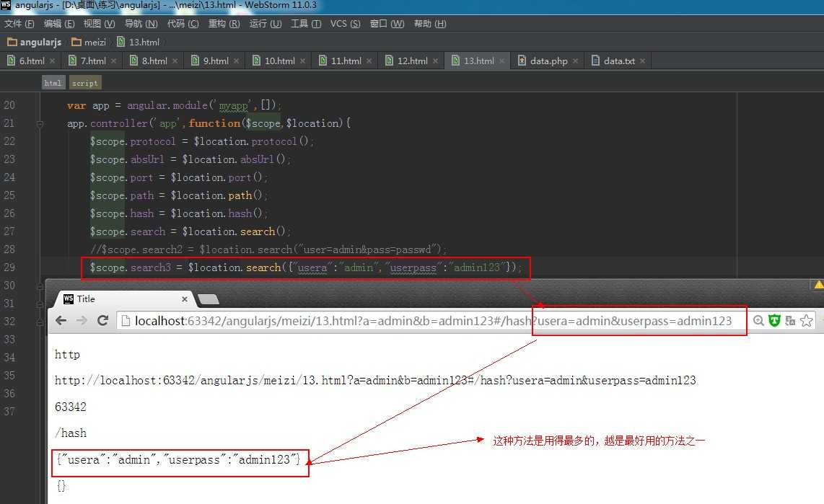Click the $location.search text on line 29
824x504 pixels.
(235, 268)
